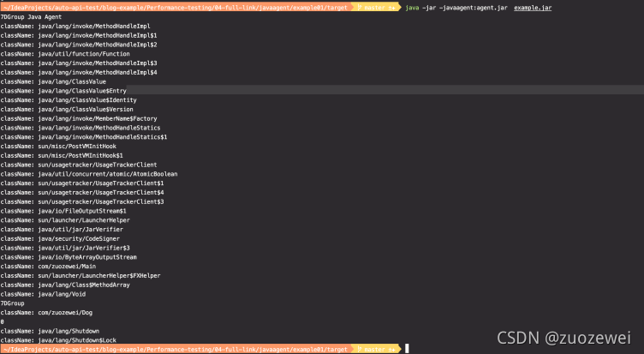This screenshot has width=644, height=354.
Task: Place cursor at the bottom prompt input
Action: [x=407, y=349]
